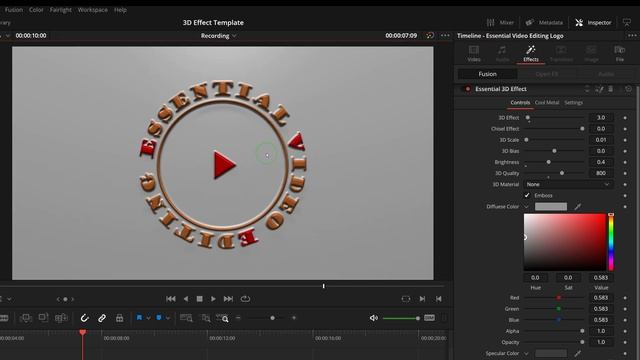
Task: Uncheck the Emboss checkbox
Action: point(527,196)
